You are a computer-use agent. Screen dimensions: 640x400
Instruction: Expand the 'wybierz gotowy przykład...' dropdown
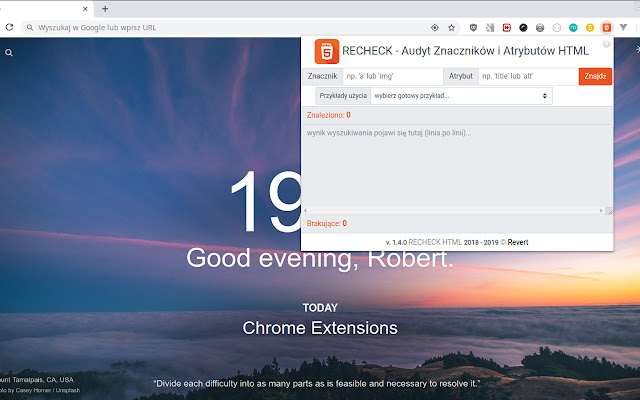pyautogui.click(x=461, y=95)
